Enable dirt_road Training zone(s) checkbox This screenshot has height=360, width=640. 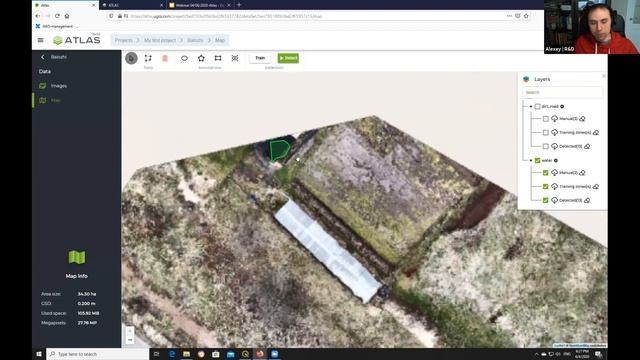[546, 133]
